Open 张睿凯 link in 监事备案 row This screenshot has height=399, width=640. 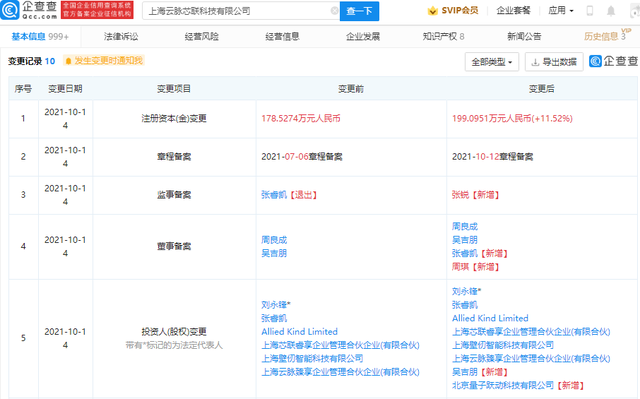(x=274, y=195)
